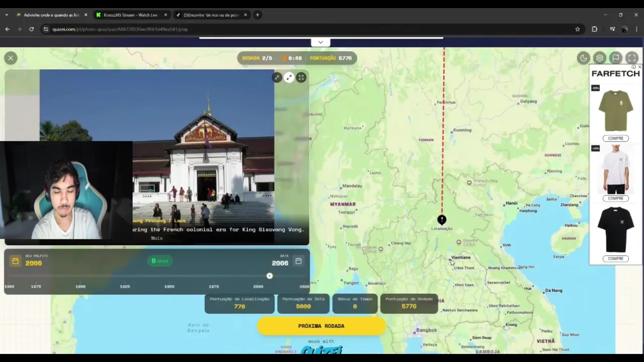This screenshot has width=644, height=362.
Task: Open the browser extensions puzzle icon
Action: tap(595, 29)
